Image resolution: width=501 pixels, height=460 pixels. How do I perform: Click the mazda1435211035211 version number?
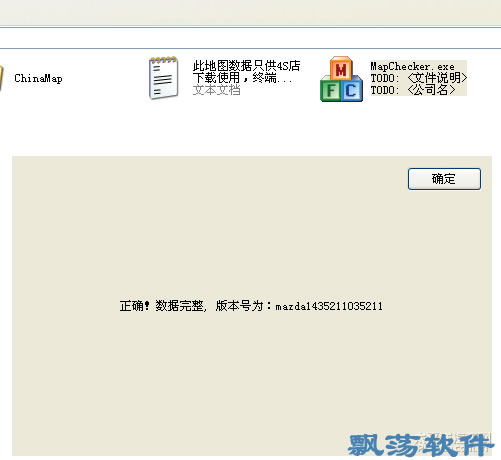329,306
